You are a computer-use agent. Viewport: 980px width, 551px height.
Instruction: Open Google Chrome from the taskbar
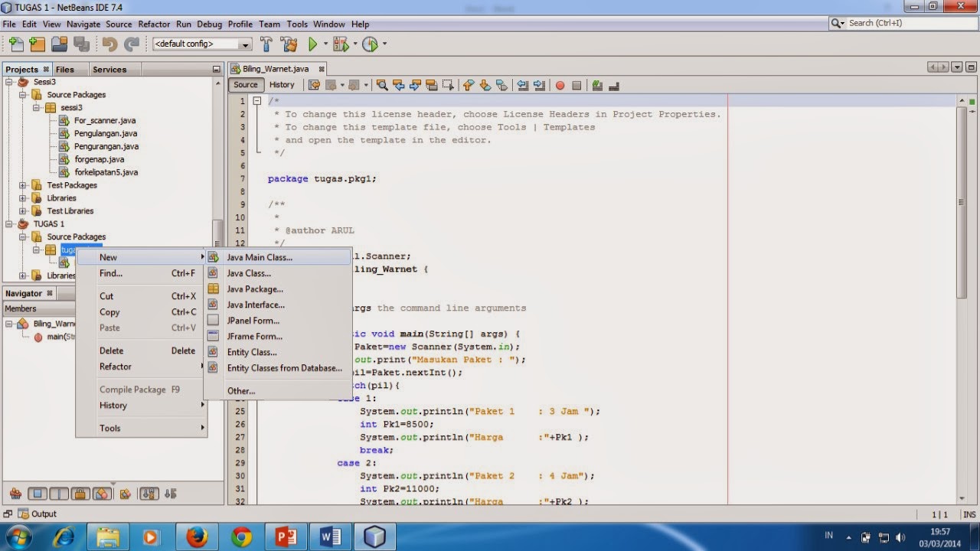tap(241, 537)
